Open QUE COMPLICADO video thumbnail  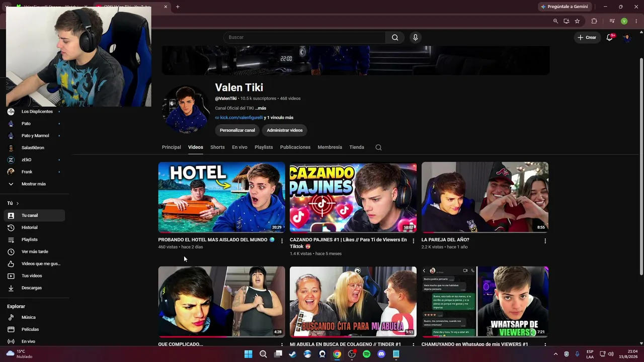point(221,302)
